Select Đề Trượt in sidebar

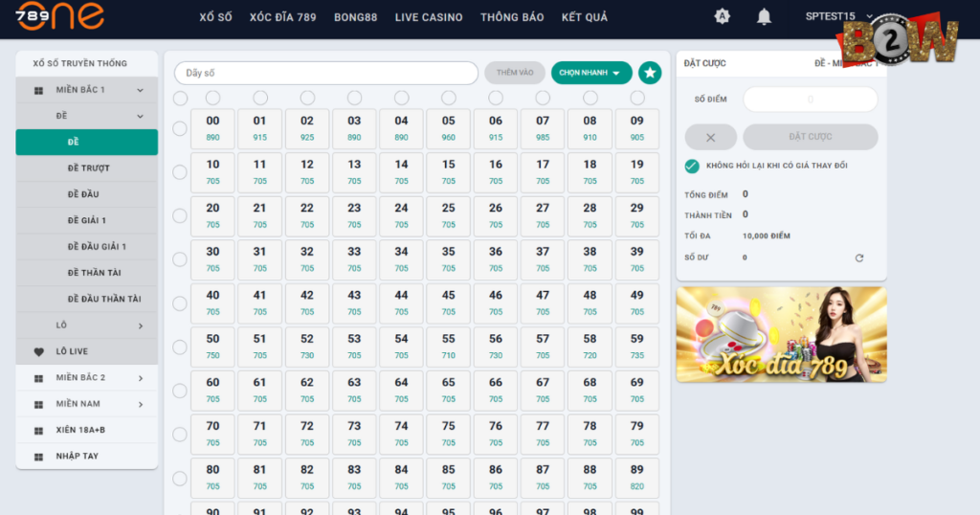(x=87, y=168)
